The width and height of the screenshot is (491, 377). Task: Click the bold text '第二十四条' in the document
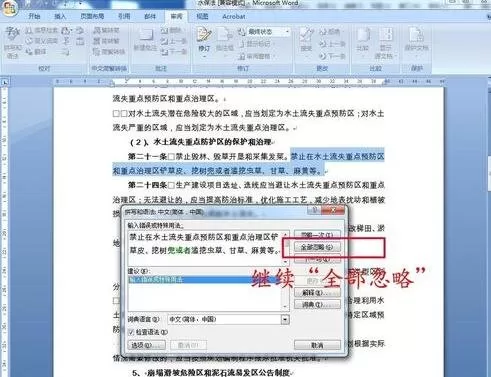tap(147, 185)
